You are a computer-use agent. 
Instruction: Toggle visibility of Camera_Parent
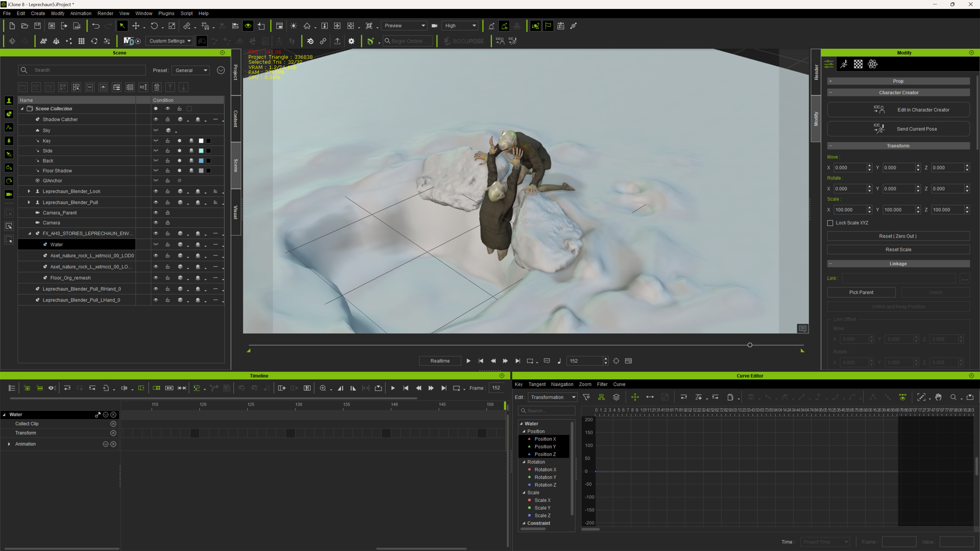pyautogui.click(x=156, y=212)
